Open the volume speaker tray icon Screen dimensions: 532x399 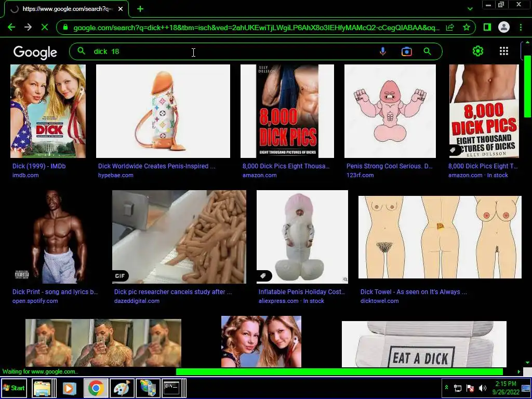[482, 388]
